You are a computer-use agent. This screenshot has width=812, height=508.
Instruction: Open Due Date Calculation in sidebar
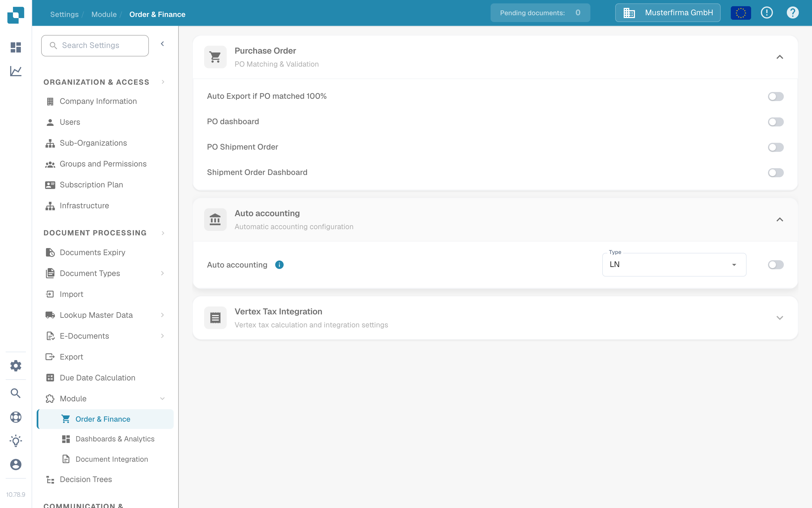105,378
